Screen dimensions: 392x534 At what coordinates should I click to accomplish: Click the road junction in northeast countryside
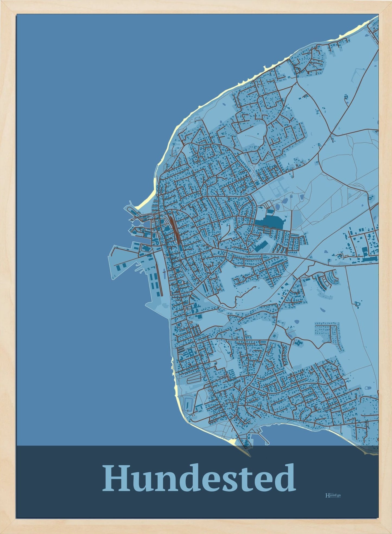[x=332, y=133]
